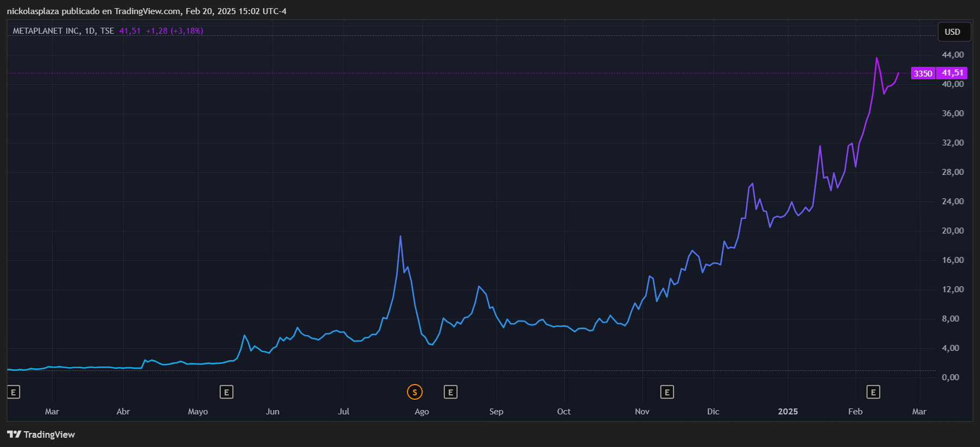Click the METAPLANET INC, 1D, TSE title
Viewport: 980px width, 447px height.
click(63, 31)
